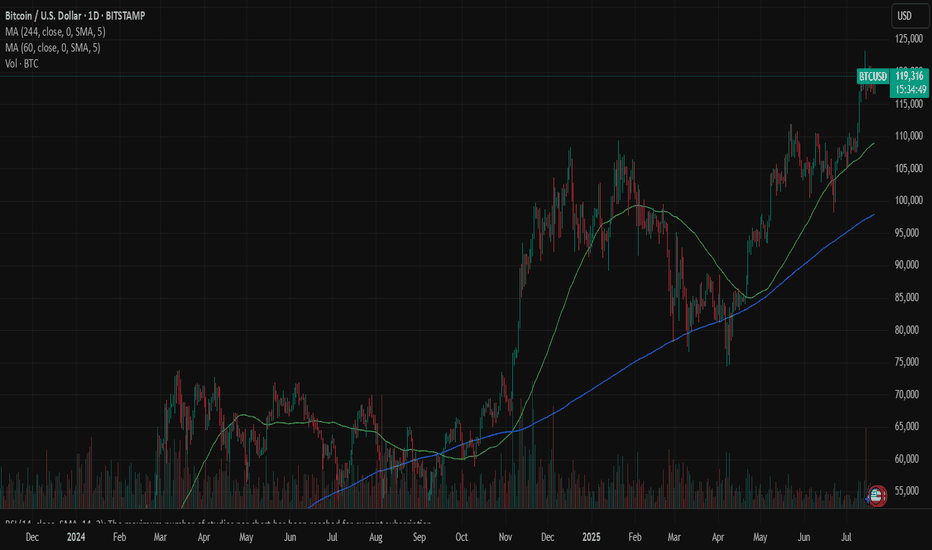Open the US flag economic event marker
This screenshot has height=550, width=932.
tap(877, 495)
